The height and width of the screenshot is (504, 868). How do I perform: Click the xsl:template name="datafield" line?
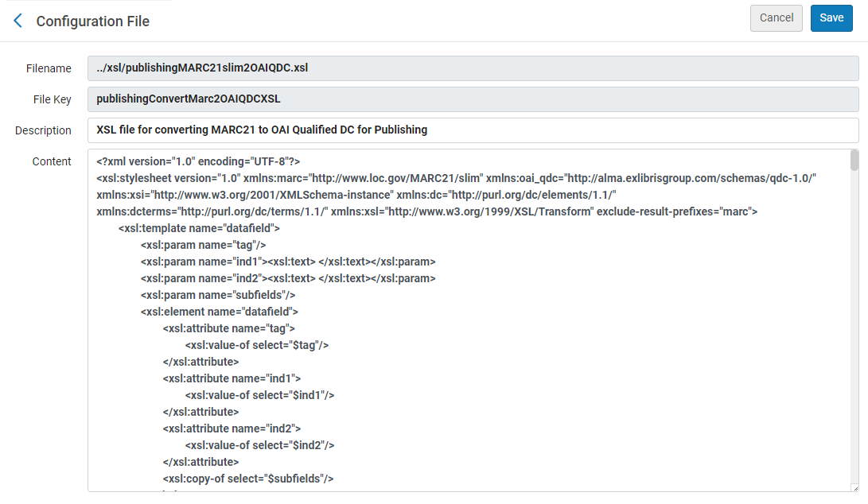[199, 228]
